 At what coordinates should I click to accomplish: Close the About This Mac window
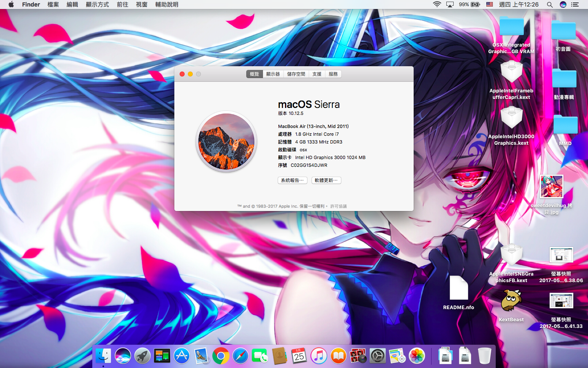pos(182,74)
